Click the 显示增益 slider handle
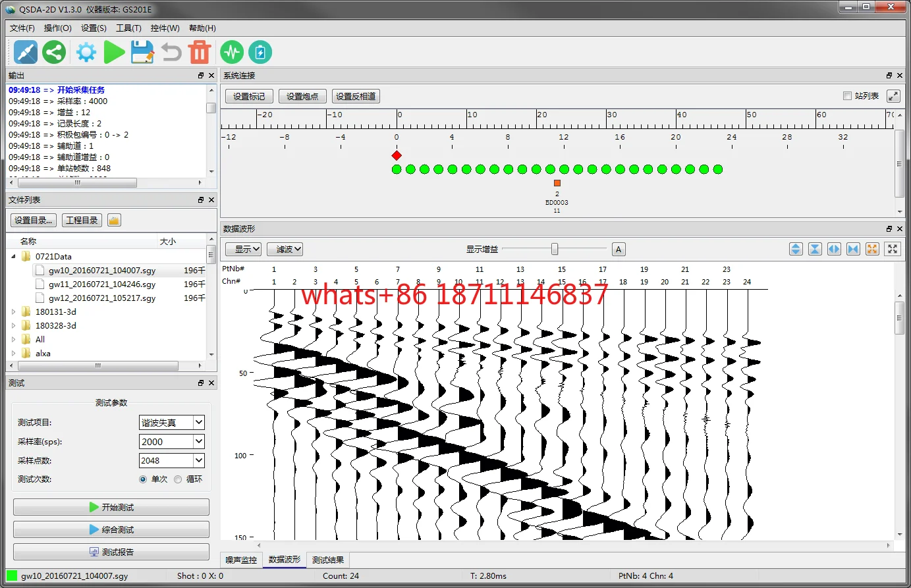Screen dimensions: 911x588 click(555, 249)
